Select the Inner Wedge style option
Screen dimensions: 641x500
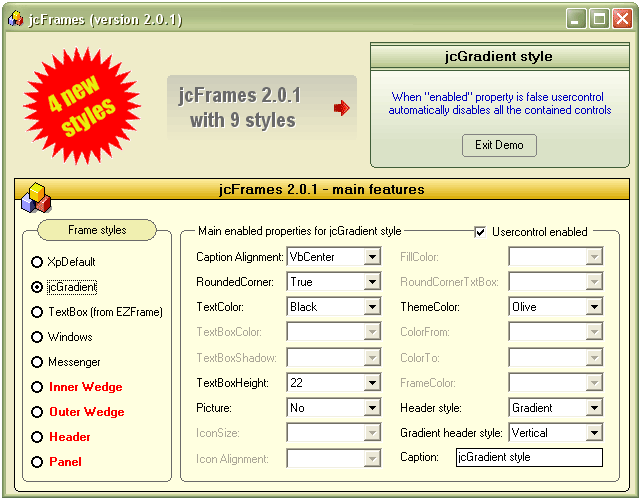(x=37, y=387)
